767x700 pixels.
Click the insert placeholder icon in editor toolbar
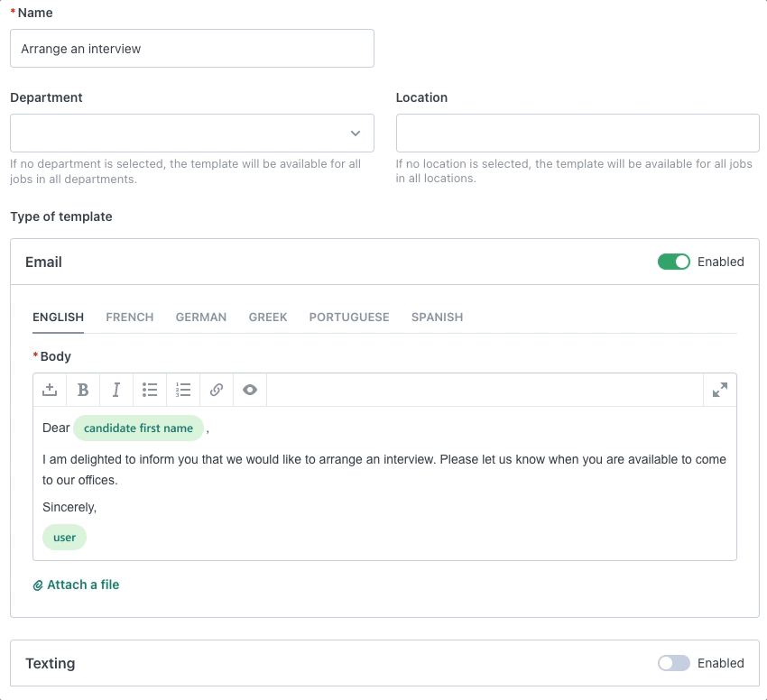(50, 390)
